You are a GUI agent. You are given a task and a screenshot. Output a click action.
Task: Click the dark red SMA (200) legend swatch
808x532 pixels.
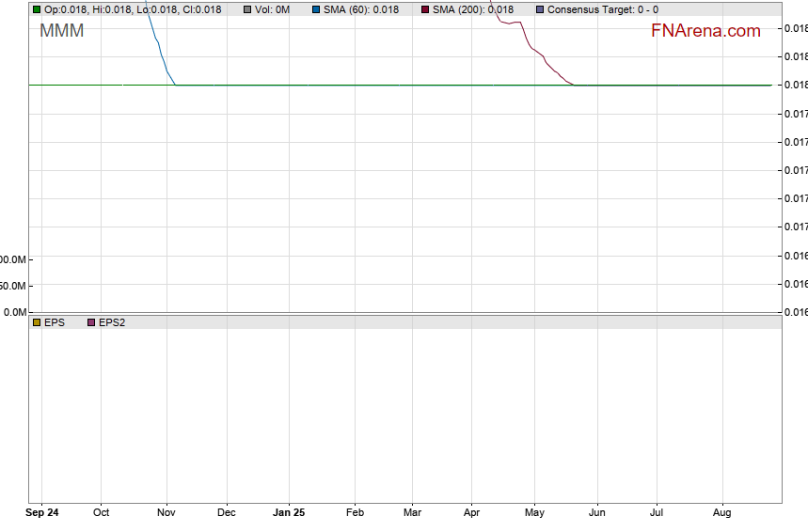425,9
